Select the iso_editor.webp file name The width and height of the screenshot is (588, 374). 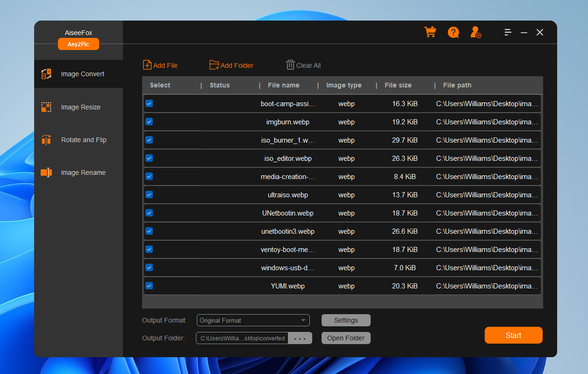click(x=288, y=158)
